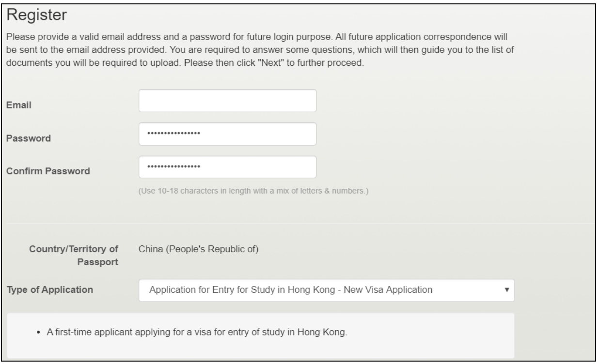
Task: Select the China (People's Republic of) text
Action: [193, 250]
